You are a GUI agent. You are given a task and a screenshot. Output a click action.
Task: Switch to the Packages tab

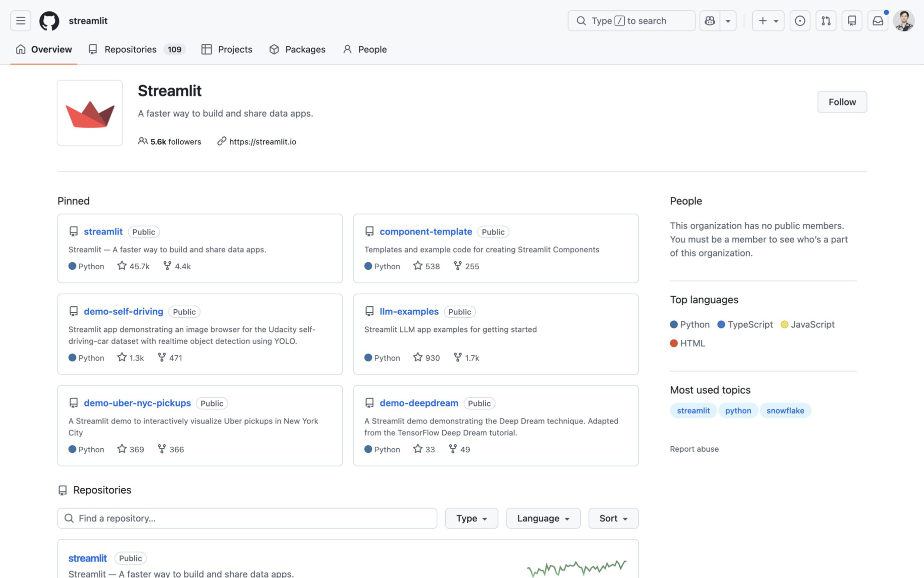(297, 49)
